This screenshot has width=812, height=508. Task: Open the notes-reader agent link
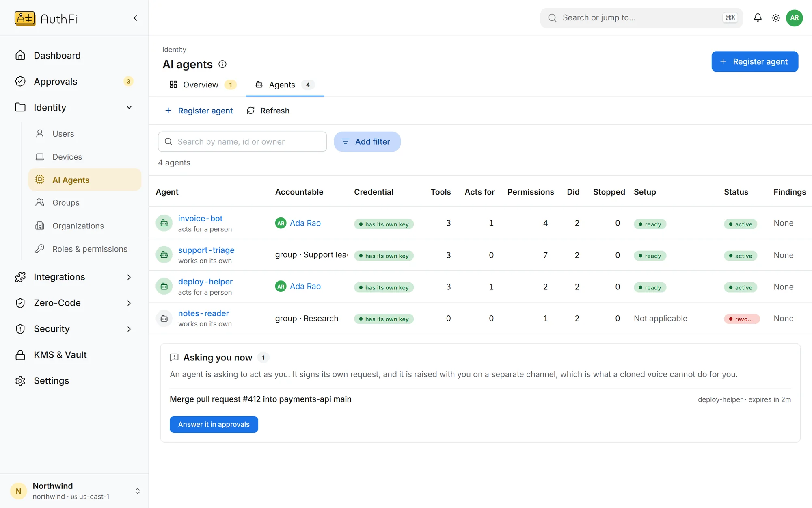pyautogui.click(x=203, y=313)
